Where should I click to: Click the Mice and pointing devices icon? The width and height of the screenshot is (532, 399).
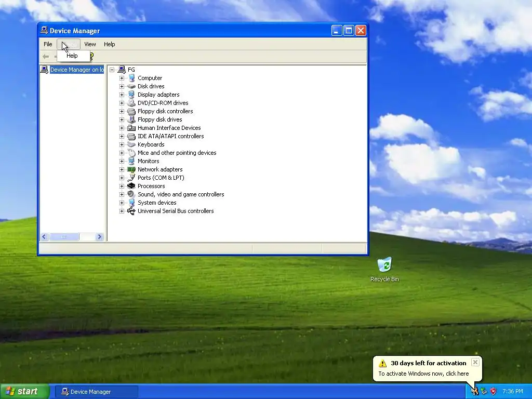131,153
